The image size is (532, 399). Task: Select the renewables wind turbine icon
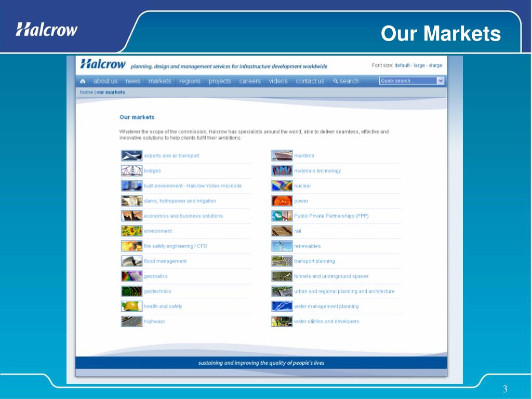282,246
